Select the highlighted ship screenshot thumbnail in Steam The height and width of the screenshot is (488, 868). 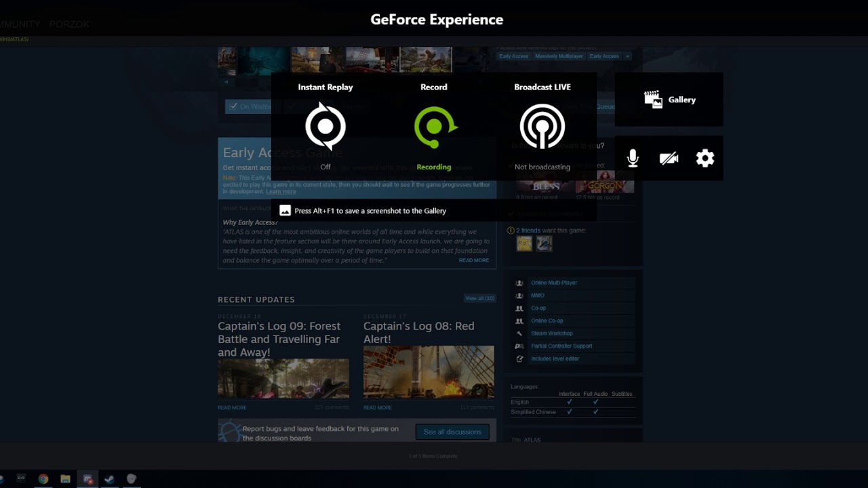coord(426,60)
